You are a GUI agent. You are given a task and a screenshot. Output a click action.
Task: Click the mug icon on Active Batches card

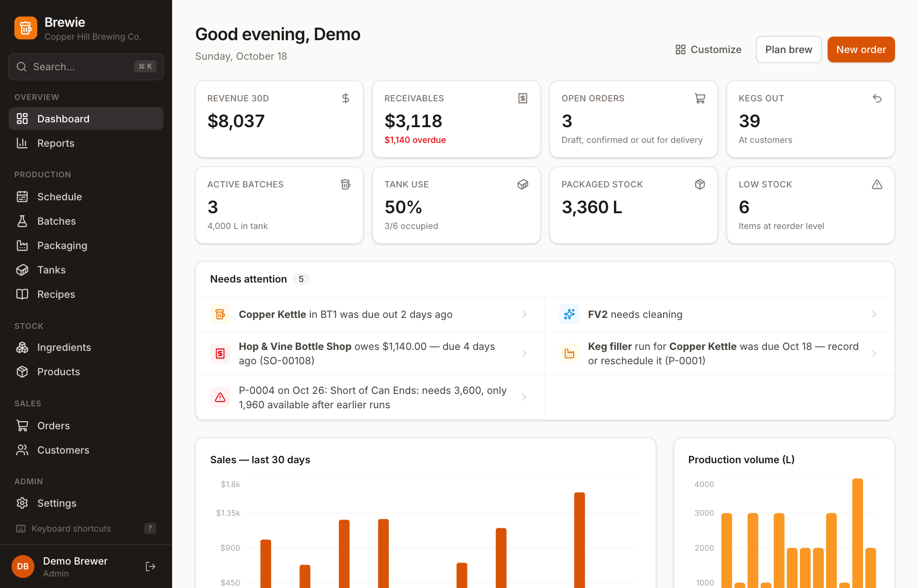tap(346, 185)
